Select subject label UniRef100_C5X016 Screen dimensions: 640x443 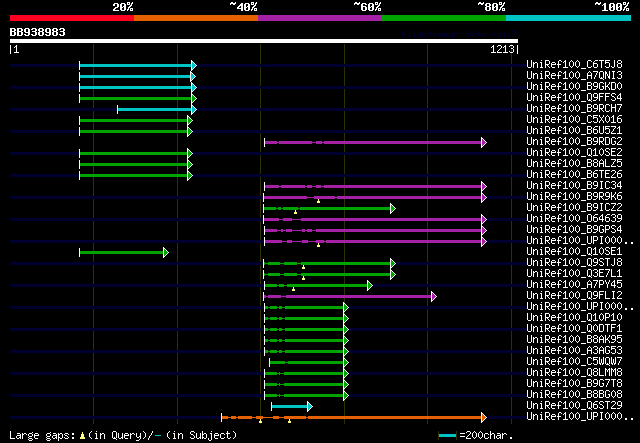[x=574, y=119]
